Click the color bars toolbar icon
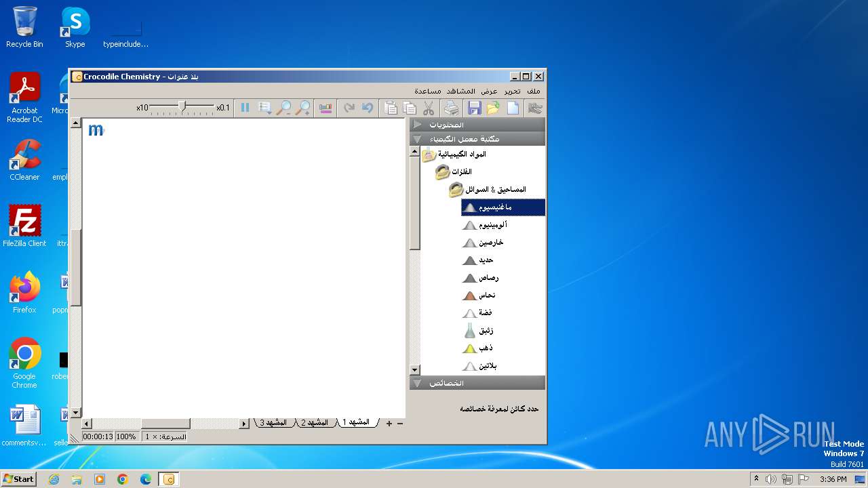Viewport: 868px width, 488px height. coord(325,108)
